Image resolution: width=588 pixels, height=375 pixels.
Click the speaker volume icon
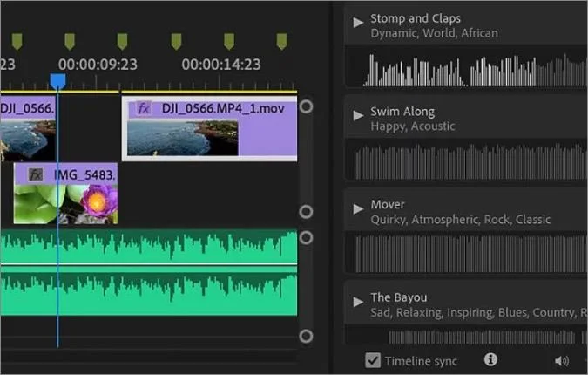click(561, 361)
